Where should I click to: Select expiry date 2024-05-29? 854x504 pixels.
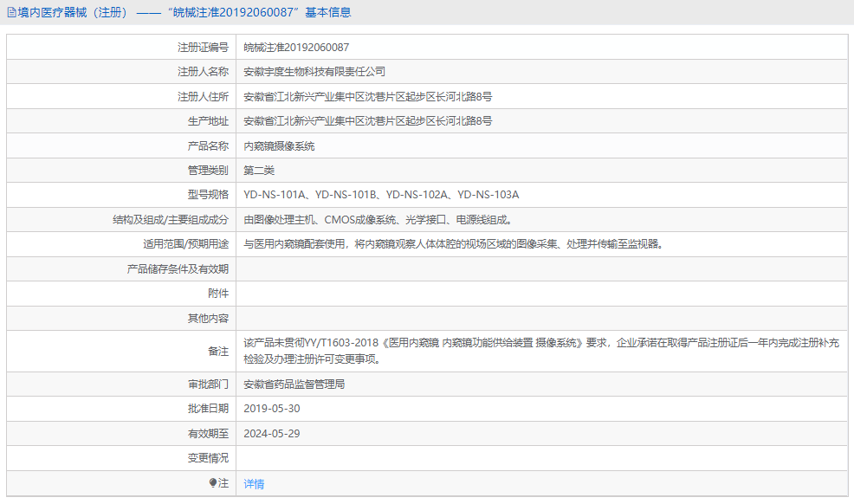pyautogui.click(x=272, y=434)
